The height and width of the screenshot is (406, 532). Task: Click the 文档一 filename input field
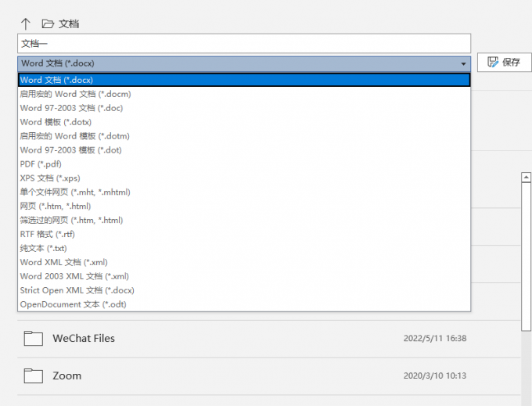coord(243,43)
